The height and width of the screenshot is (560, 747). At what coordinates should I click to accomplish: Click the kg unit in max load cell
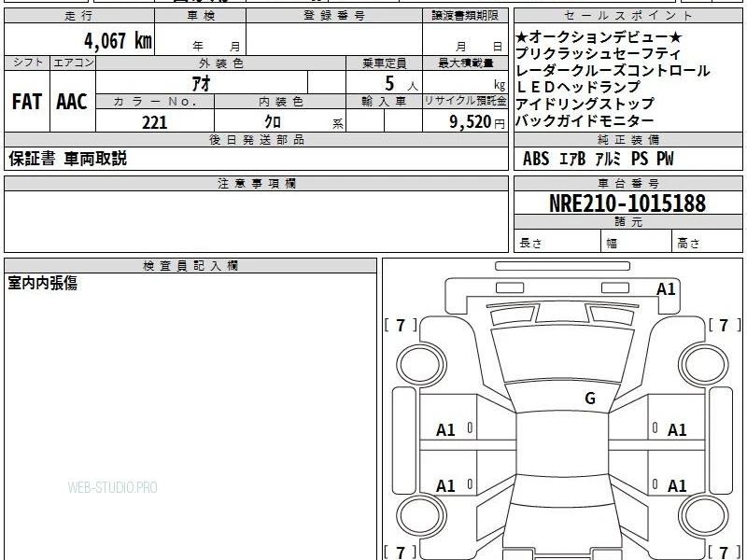[x=500, y=85]
